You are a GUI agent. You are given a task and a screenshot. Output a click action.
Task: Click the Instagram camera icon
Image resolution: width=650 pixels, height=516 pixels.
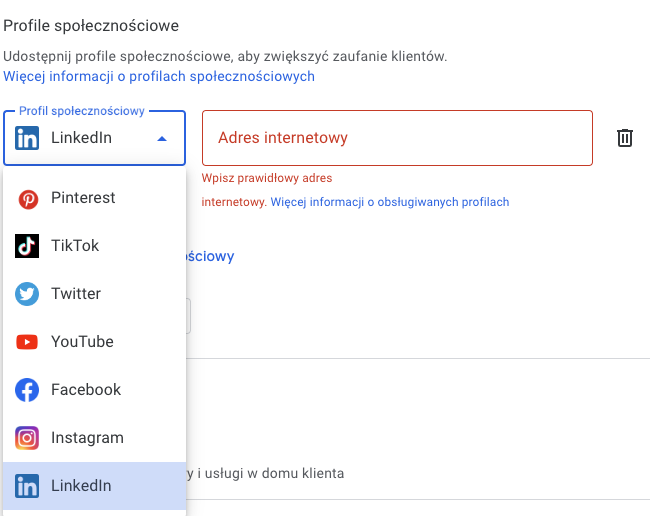coord(27,438)
